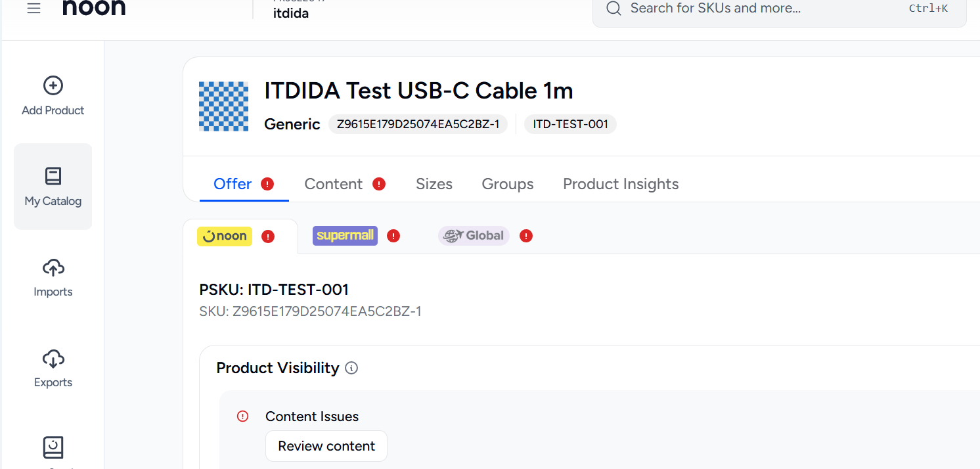
Task: Select the Offer tab
Action: click(x=233, y=184)
